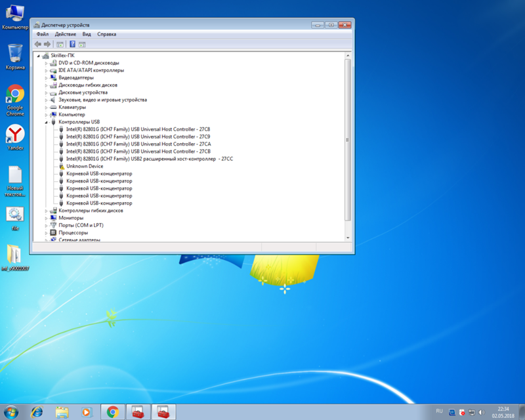Image resolution: width=525 pixels, height=420 pixels.
Task: Select the Unknown Device warning icon
Action: click(61, 166)
